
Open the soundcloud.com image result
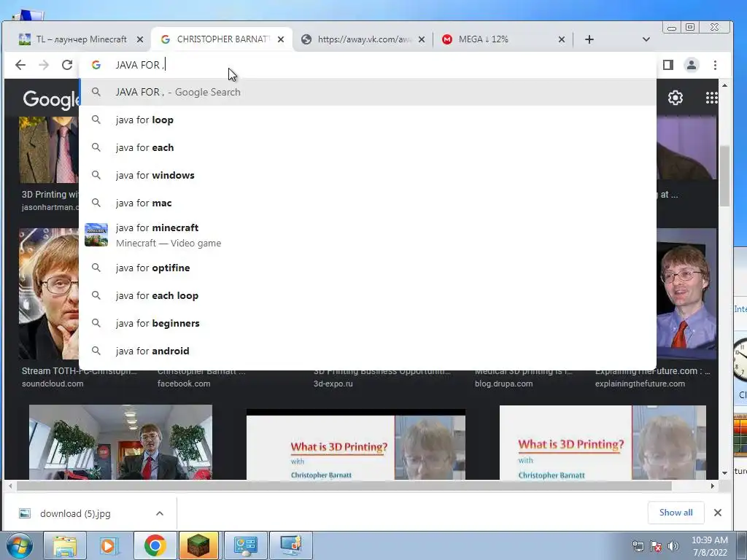(x=49, y=294)
